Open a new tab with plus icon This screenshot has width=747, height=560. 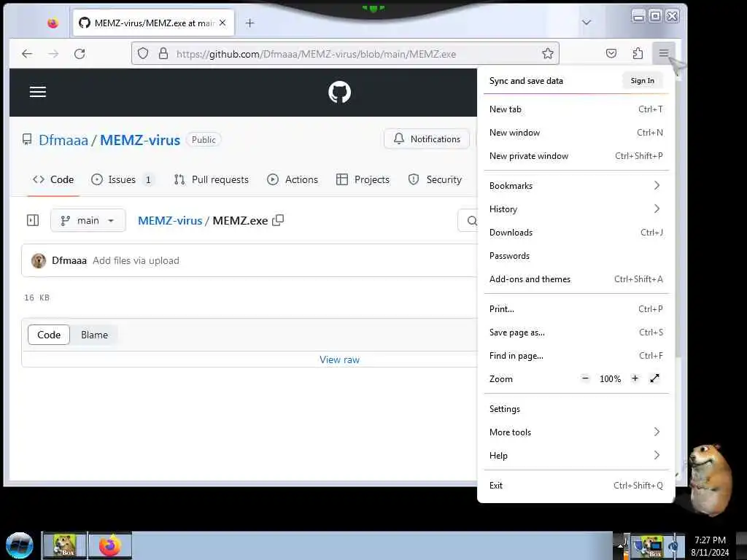[249, 23]
